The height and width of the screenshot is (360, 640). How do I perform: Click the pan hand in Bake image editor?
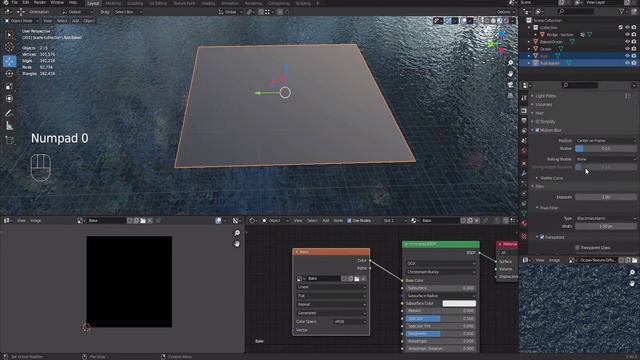tap(237, 244)
